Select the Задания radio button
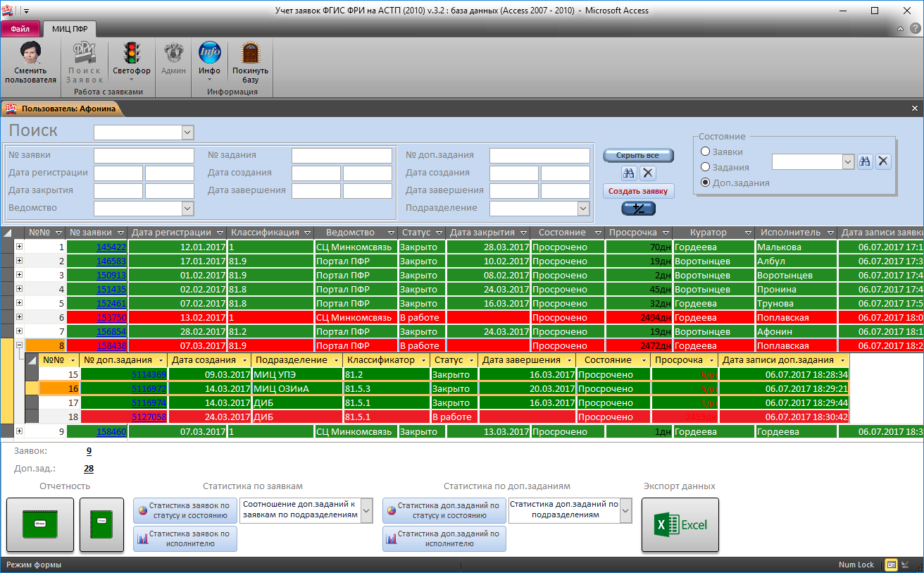 pyautogui.click(x=705, y=167)
